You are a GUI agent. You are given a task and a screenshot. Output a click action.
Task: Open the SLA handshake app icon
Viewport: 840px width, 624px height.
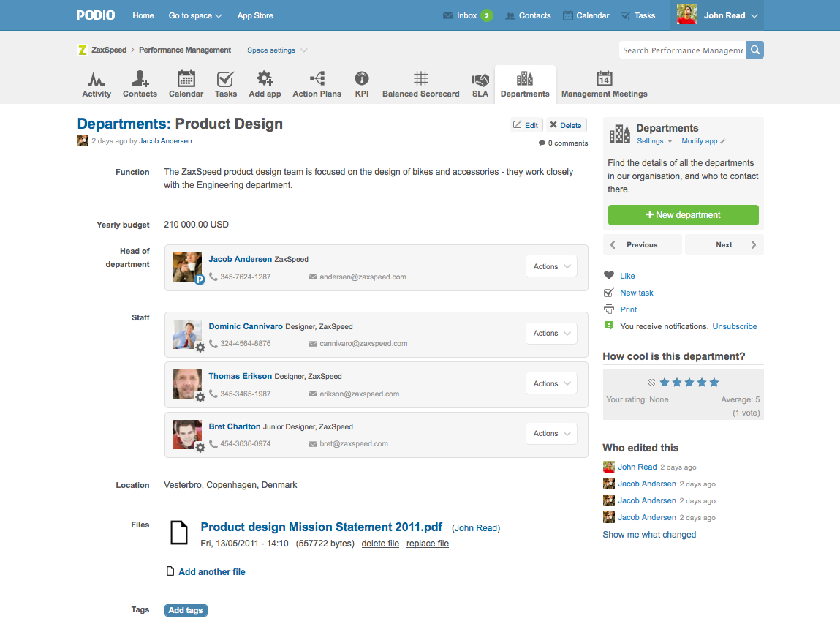pos(480,80)
